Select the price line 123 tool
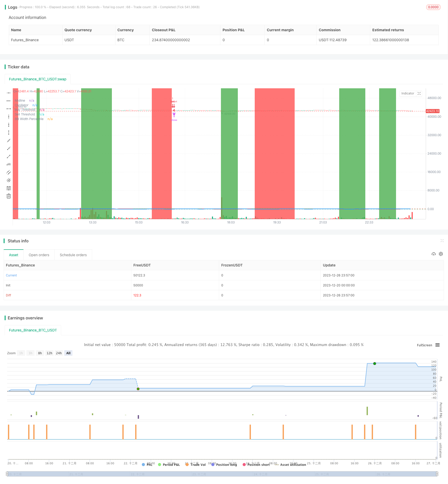 click(x=9, y=164)
